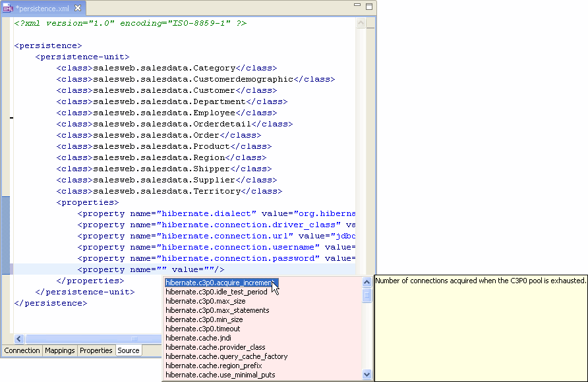Open the Source tab
Screen dimensions: 588x382
point(129,350)
